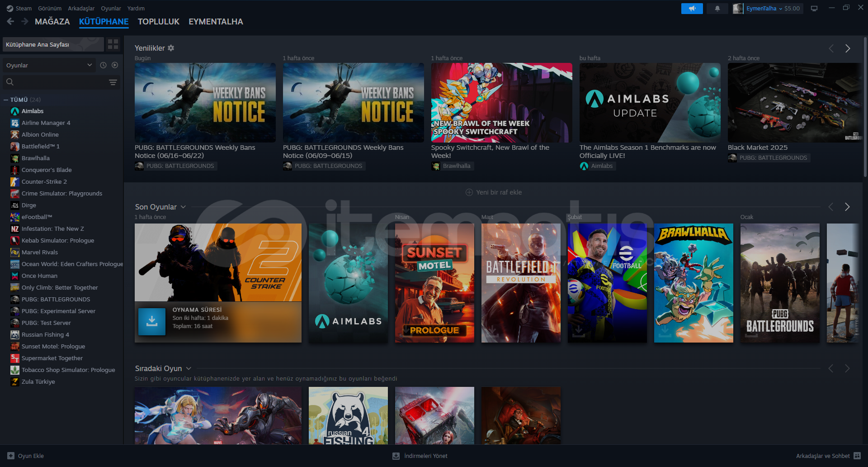Image resolution: width=868 pixels, height=467 pixels.
Task: Open the Görünüm menu
Action: [x=50, y=8]
